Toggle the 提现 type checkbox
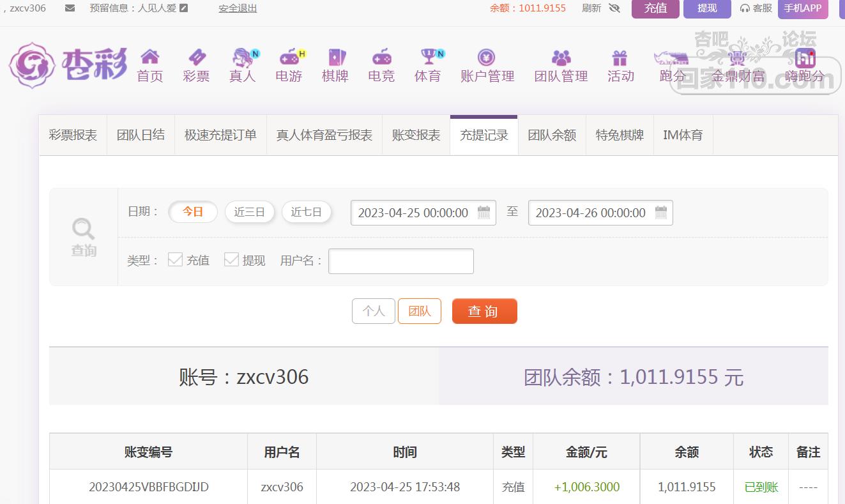 [x=231, y=259]
